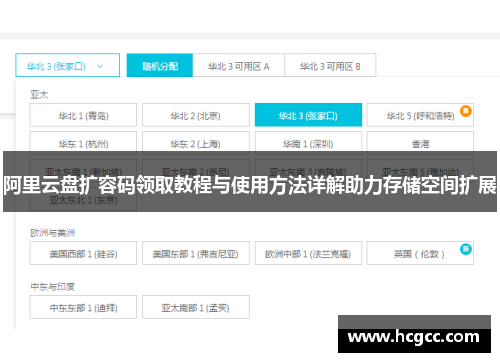
Task: Choose region 中东东部 1 (迪拜)
Action: (83, 307)
